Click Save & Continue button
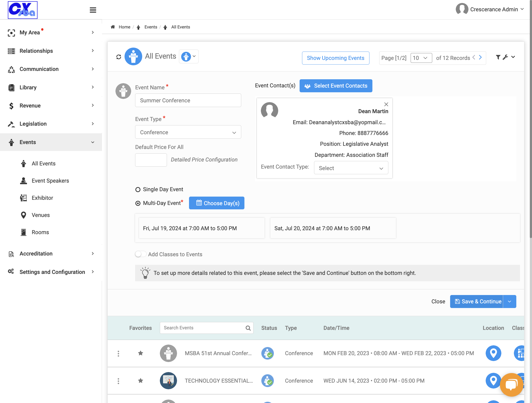532x403 pixels. (476, 301)
